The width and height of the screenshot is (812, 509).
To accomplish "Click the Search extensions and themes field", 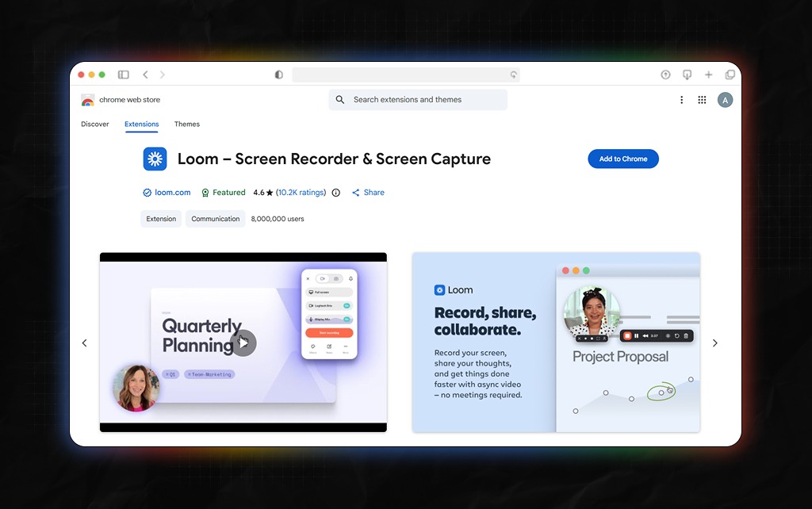I will [418, 99].
